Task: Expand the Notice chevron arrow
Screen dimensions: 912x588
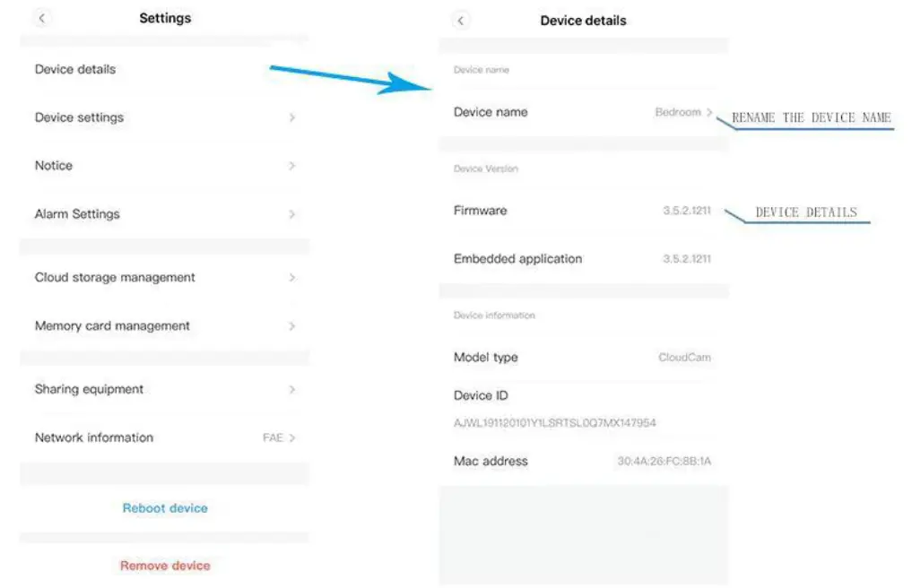Action: pyautogui.click(x=292, y=166)
